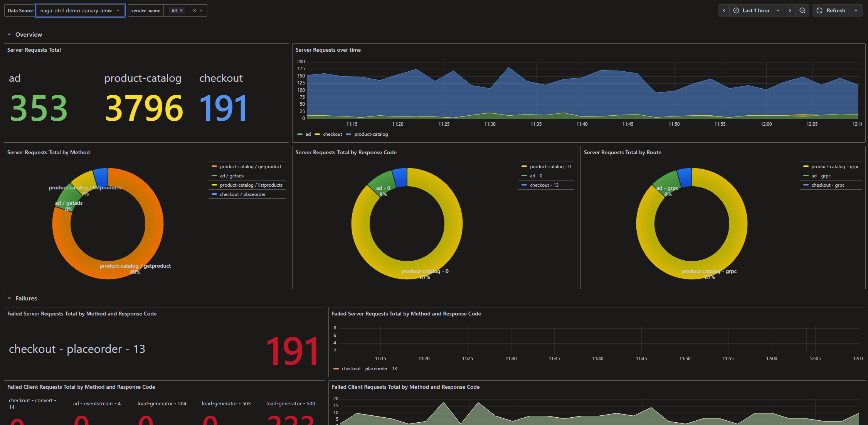
Task: Open the Data Source selector dropdown
Action: pos(80,10)
